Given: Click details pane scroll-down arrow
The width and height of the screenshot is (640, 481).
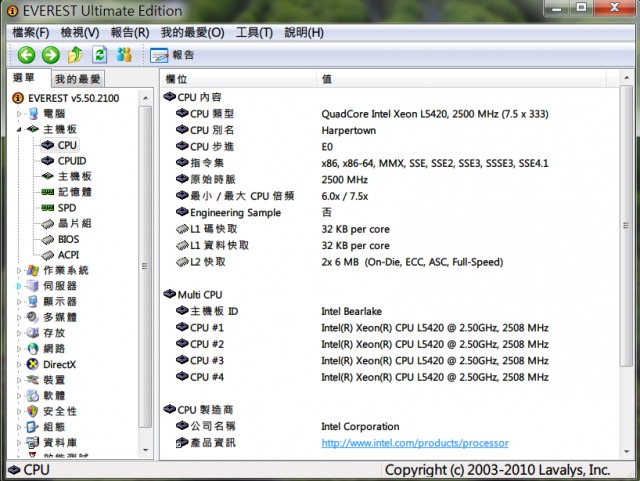Looking at the screenshot, I should coord(627,452).
